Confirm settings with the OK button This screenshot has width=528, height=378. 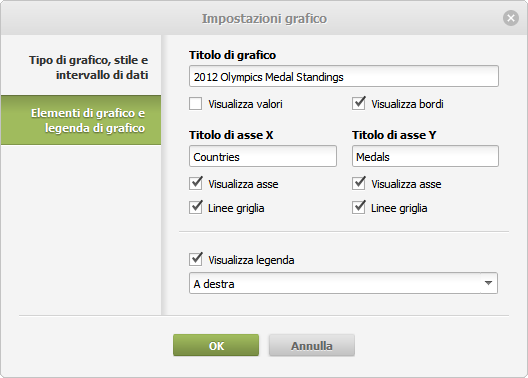tap(216, 345)
